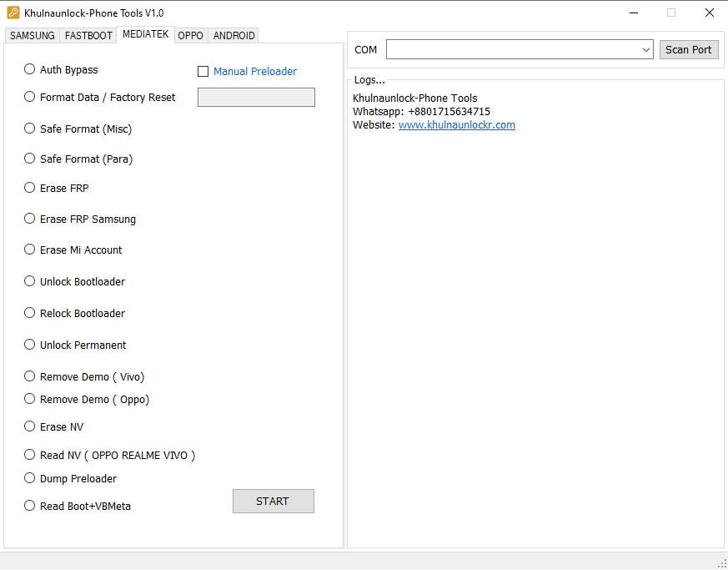This screenshot has height=570, width=728.
Task: Enable the Manual Preloader checkbox
Action: 203,72
